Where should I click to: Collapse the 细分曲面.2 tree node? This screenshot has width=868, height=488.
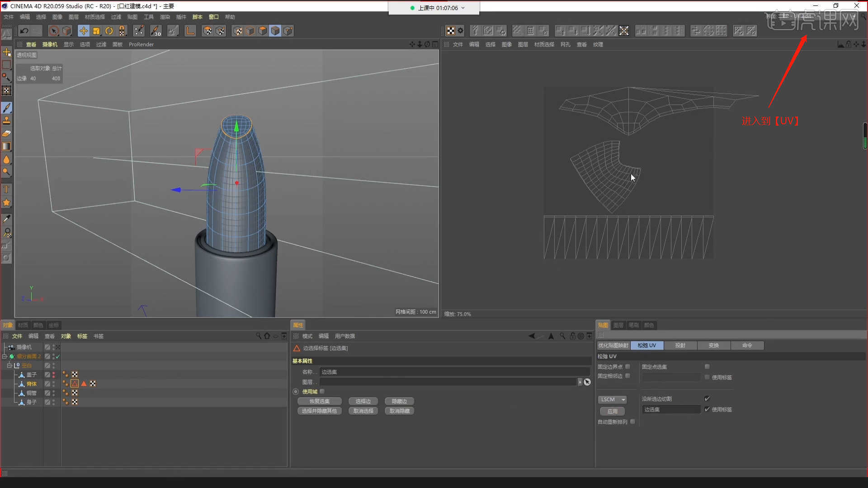click(x=4, y=356)
